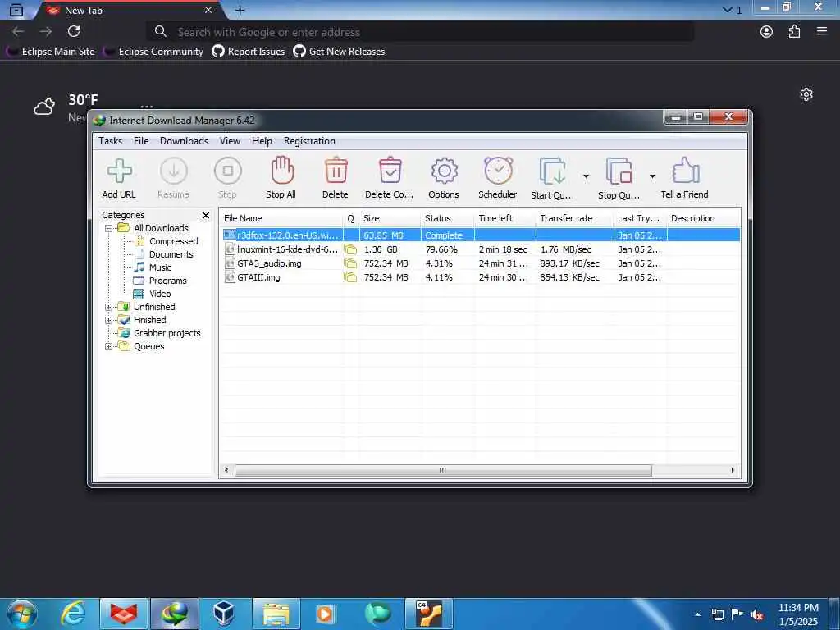Close the Categories panel
The width and height of the screenshot is (840, 630).
206,216
